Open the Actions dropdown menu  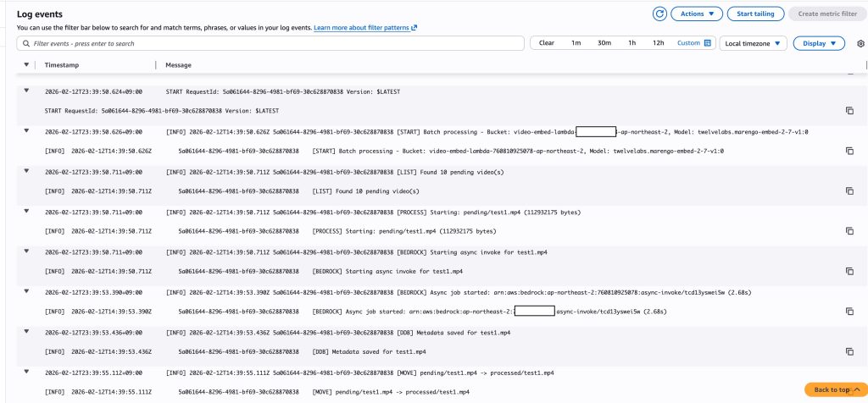pos(696,14)
